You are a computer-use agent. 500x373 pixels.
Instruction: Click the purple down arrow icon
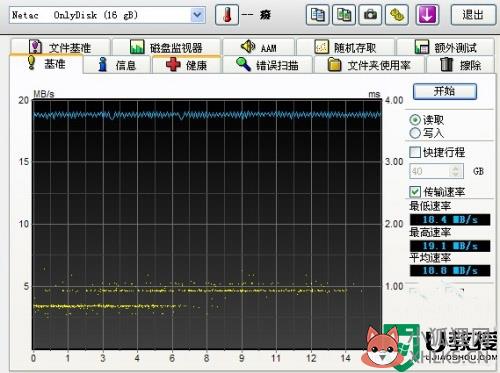tap(427, 15)
